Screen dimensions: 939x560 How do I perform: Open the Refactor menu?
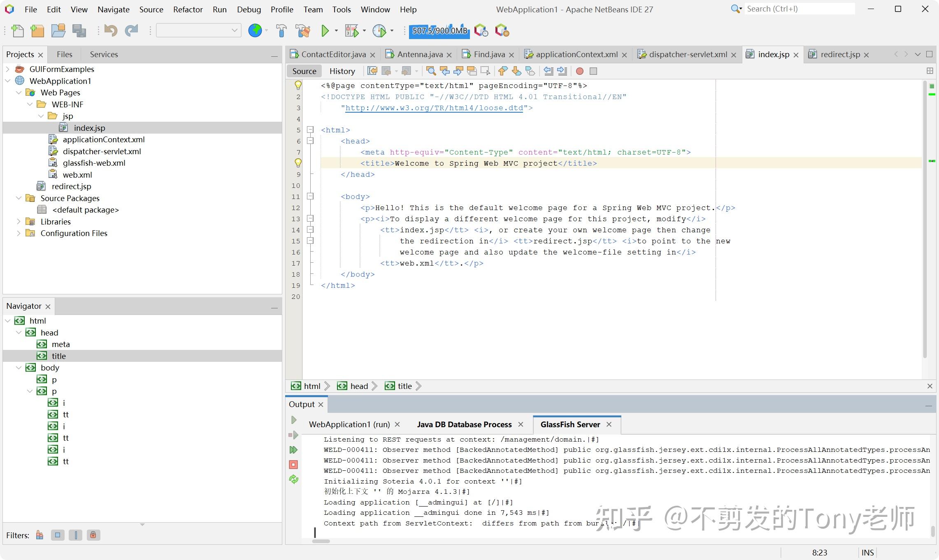(x=188, y=9)
